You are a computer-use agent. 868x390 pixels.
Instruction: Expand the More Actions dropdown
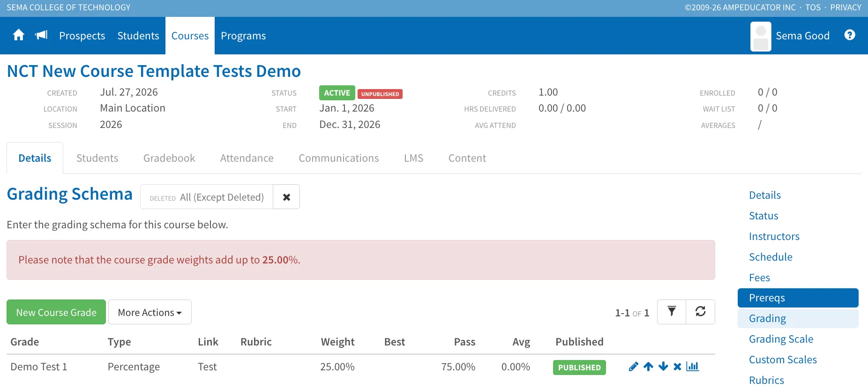150,312
